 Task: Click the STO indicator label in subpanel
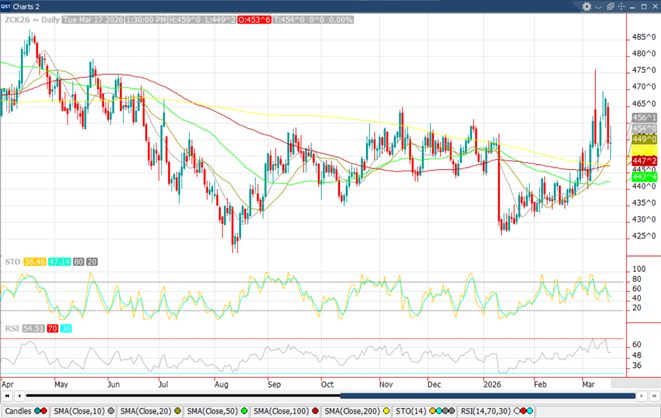click(x=9, y=261)
